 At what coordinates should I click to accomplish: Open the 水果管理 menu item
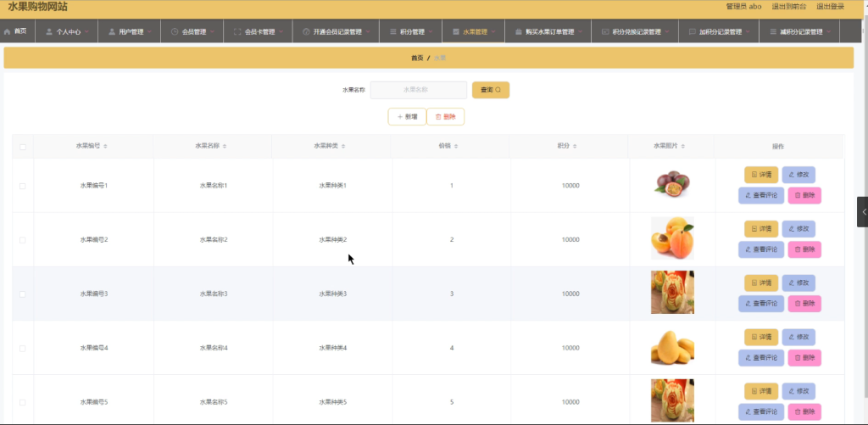(473, 31)
